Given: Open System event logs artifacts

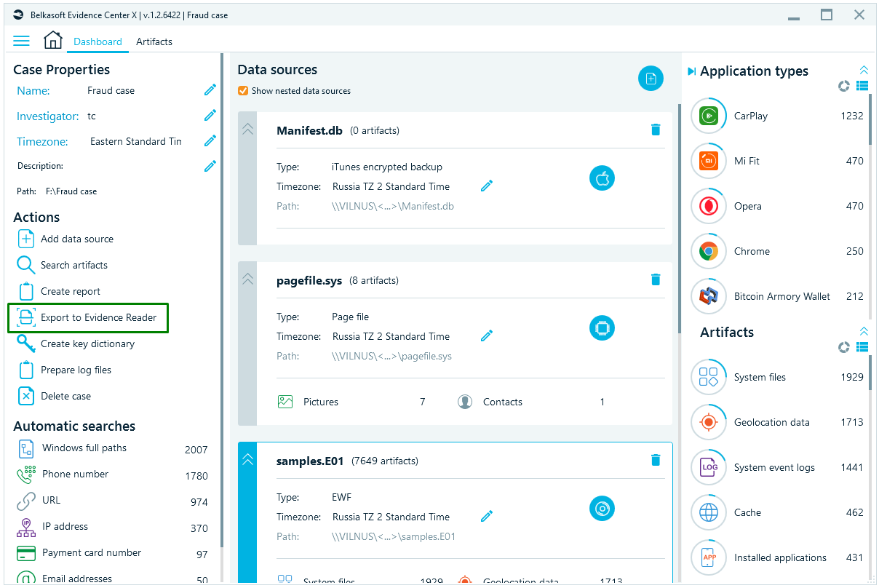Looking at the screenshot, I should click(x=777, y=467).
